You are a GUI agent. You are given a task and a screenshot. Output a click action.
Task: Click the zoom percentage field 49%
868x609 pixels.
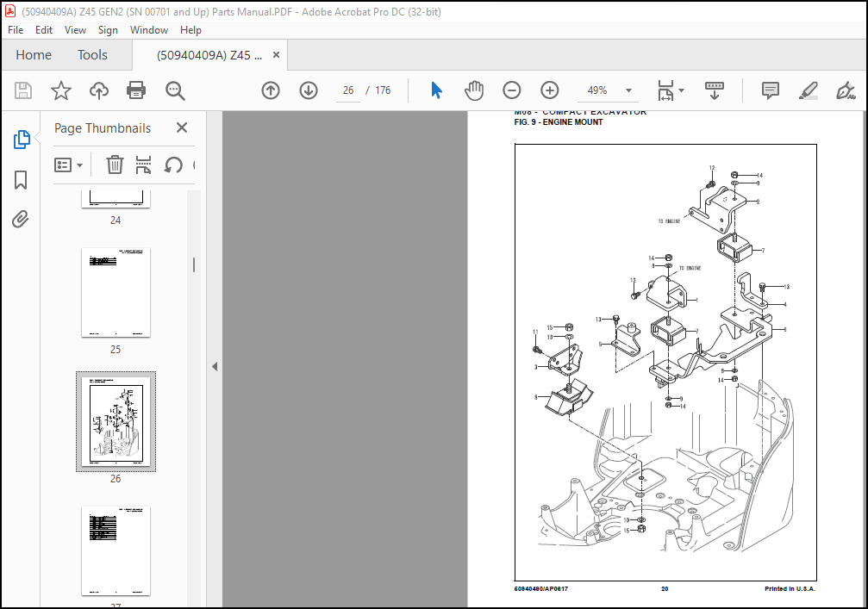click(x=597, y=90)
